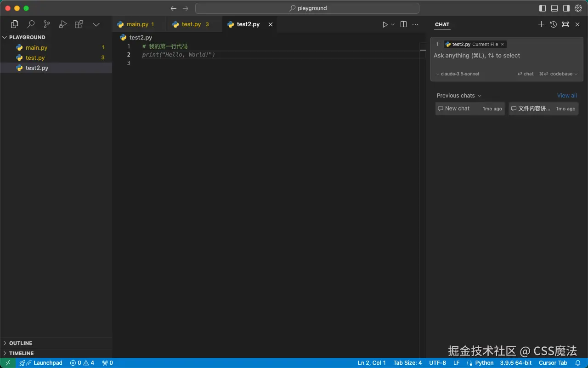Viewport: 588px width, 368px height.
Task: Click the codebase submit button
Action: tap(556, 74)
